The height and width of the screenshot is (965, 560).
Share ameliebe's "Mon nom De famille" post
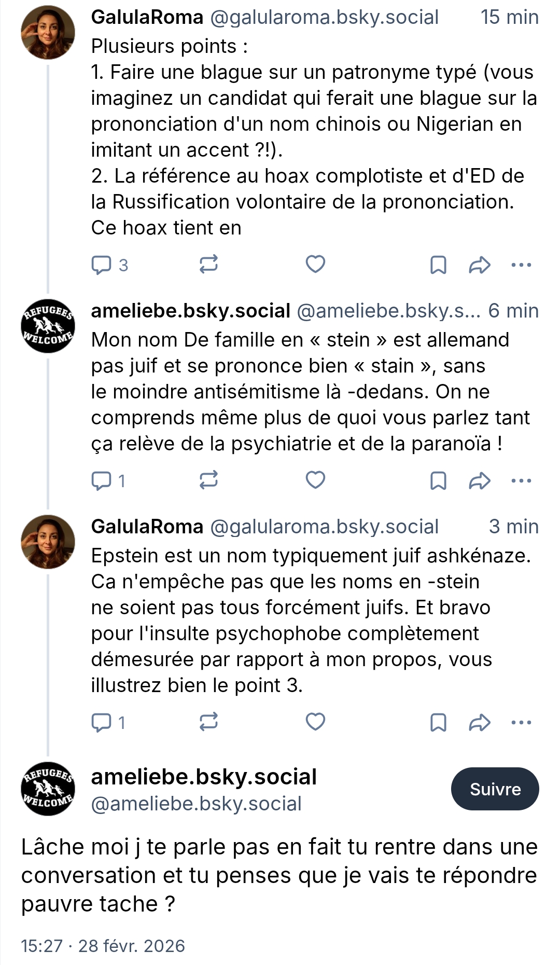coord(480,480)
